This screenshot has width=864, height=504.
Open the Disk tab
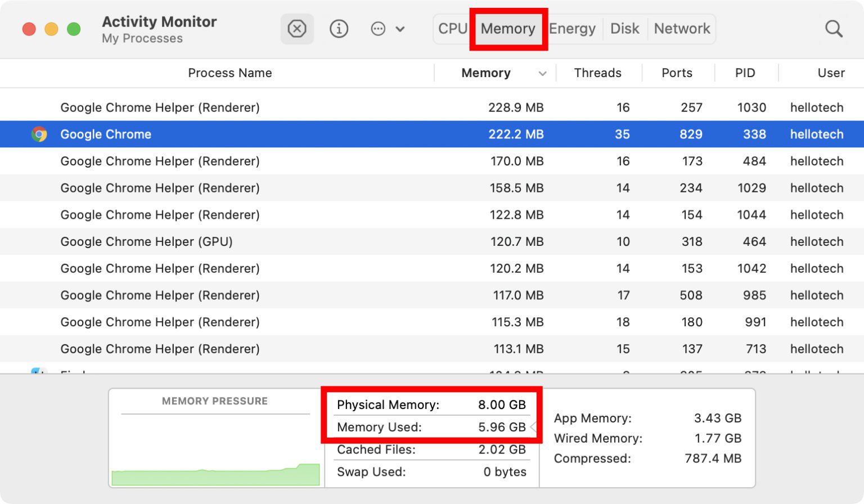(625, 29)
